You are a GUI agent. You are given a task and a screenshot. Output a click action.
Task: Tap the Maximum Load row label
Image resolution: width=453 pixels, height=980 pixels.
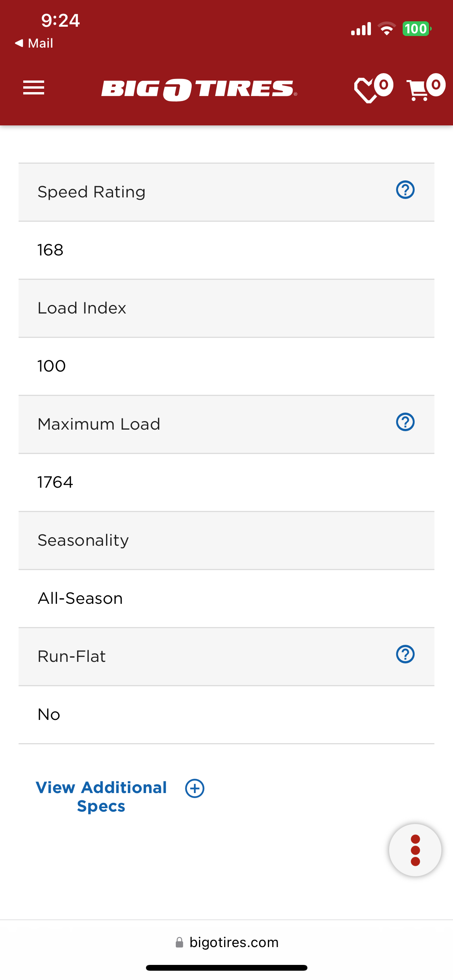tap(99, 424)
